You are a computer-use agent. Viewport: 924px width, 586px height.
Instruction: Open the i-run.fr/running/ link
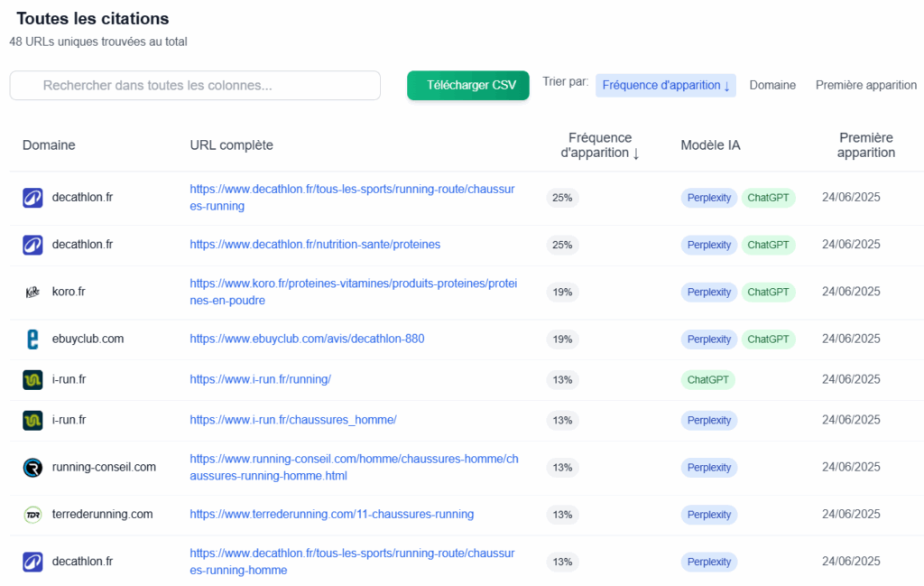pyautogui.click(x=261, y=379)
